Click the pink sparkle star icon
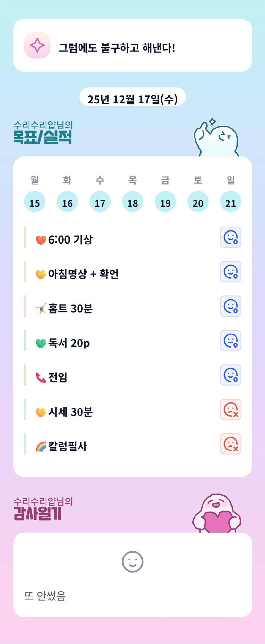This screenshot has height=644, width=265. 37,45
